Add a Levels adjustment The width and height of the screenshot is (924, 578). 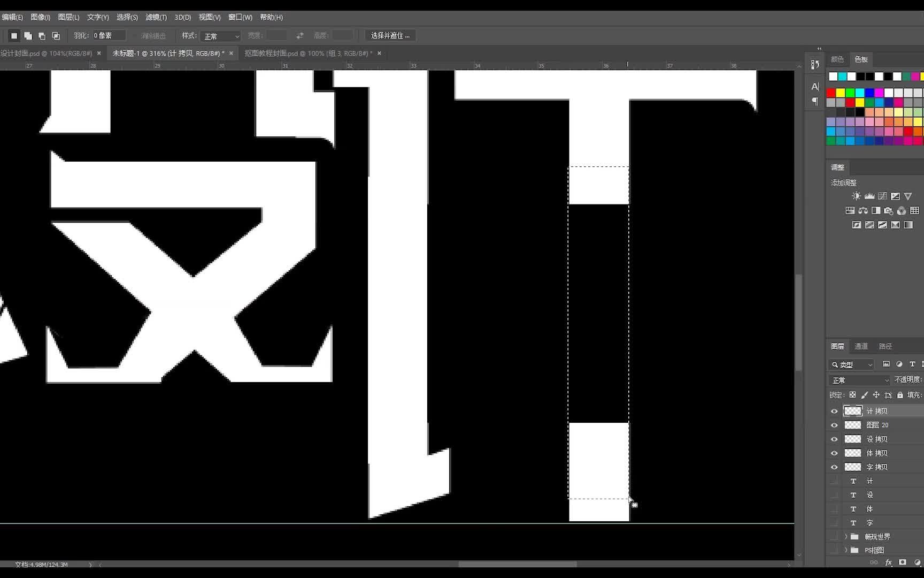pos(869,196)
